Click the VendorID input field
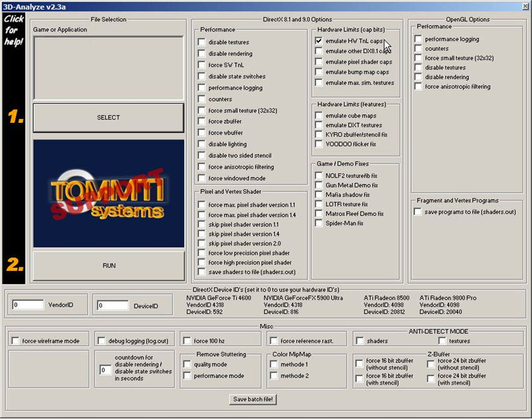This screenshot has width=532, height=419. tap(28, 304)
